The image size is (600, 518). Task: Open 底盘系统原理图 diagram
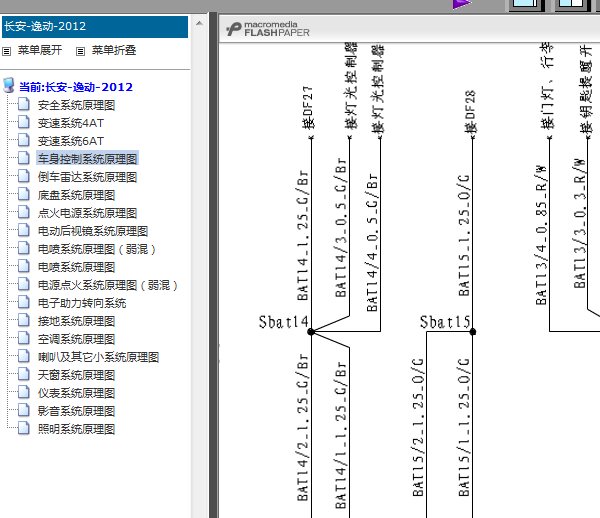76,195
